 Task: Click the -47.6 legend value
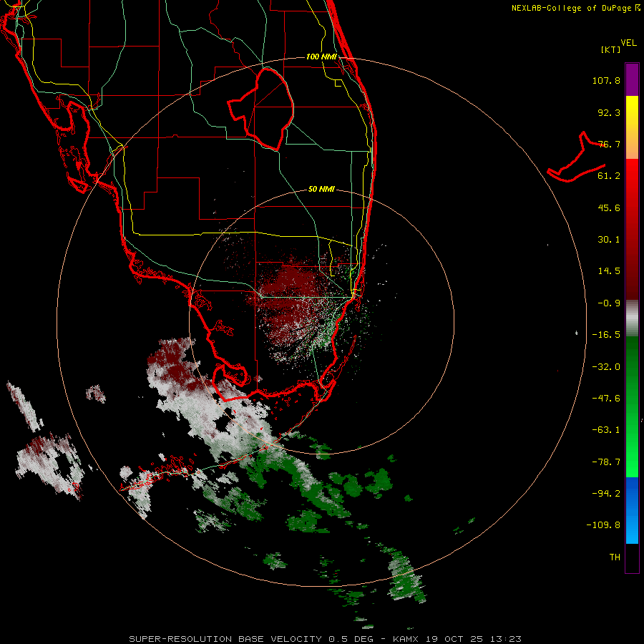[606, 399]
